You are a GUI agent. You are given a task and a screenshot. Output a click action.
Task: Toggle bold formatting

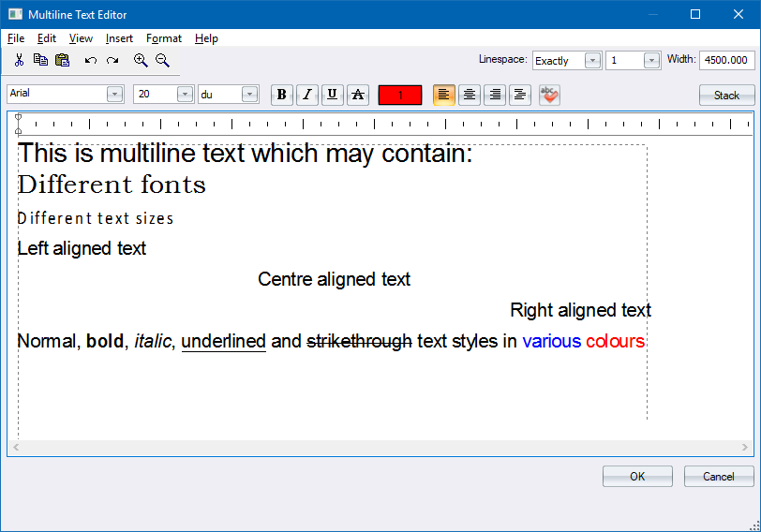click(281, 95)
